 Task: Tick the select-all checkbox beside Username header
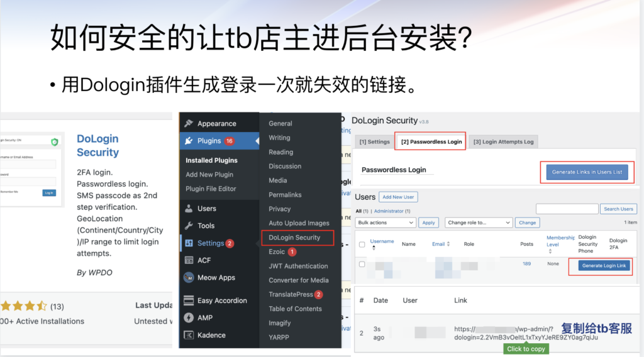click(362, 244)
